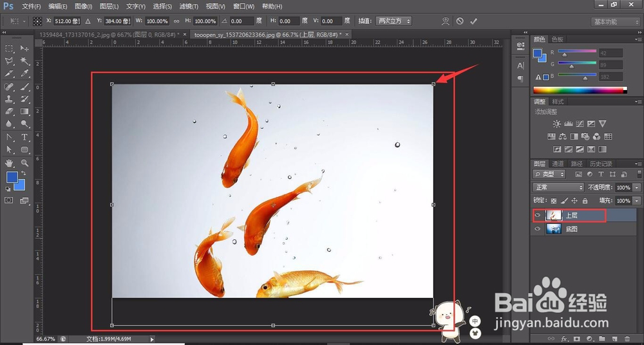
Task: Select the Healing Brush tool
Action: [9, 87]
